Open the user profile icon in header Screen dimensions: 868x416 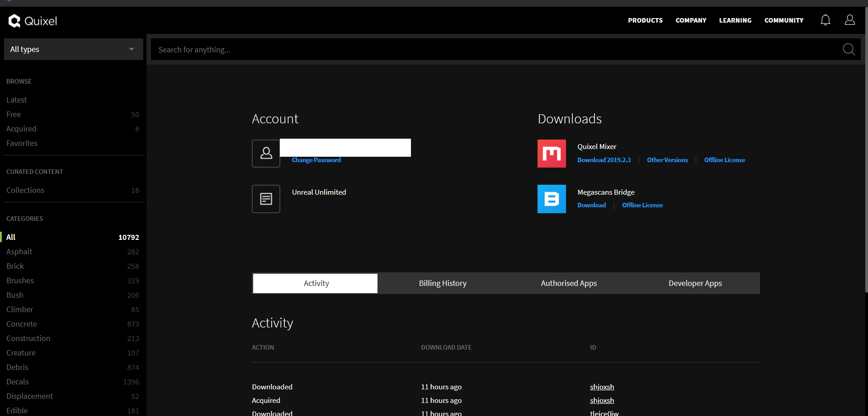point(850,20)
